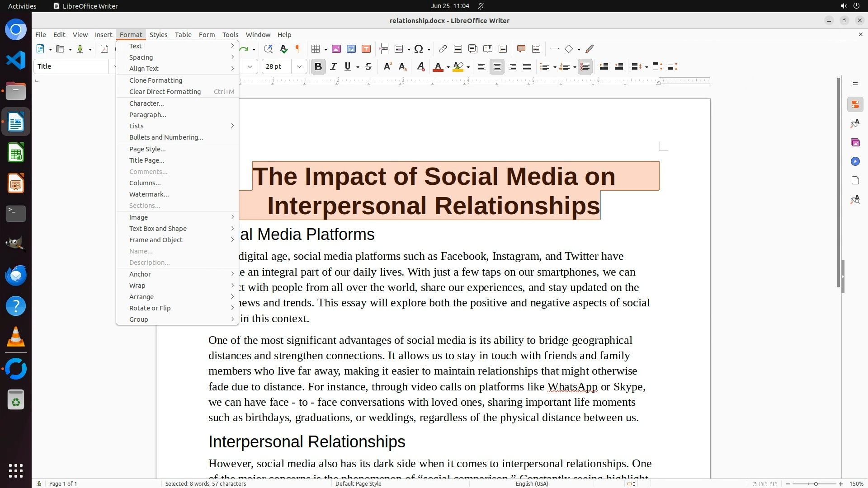
Task: Click the Insert Comment toolbar icon
Action: [x=521, y=49]
